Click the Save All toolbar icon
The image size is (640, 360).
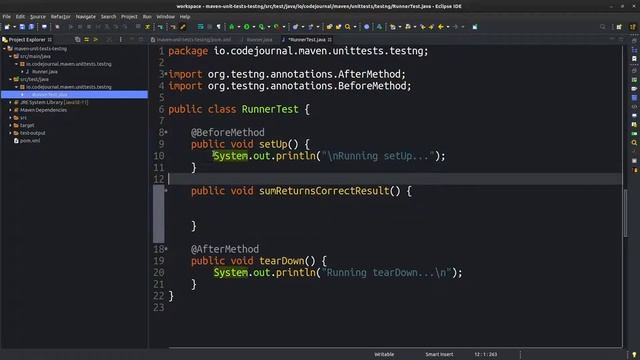click(31, 27)
